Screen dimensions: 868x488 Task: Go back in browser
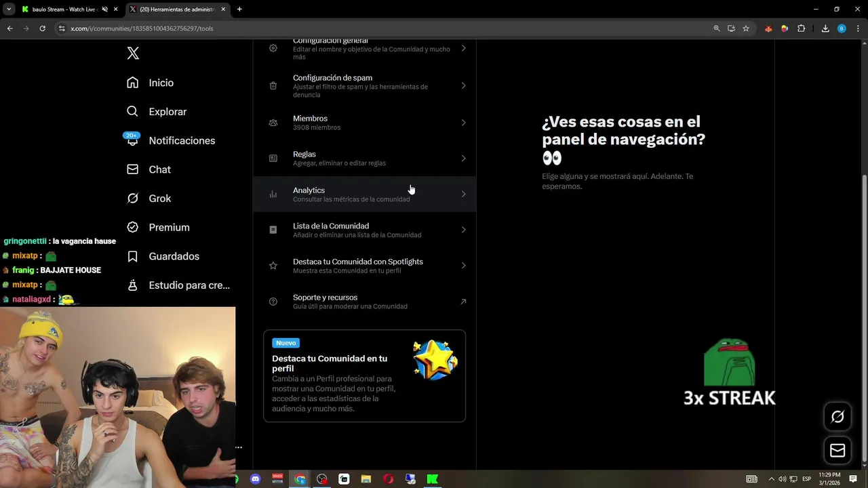(x=9, y=28)
